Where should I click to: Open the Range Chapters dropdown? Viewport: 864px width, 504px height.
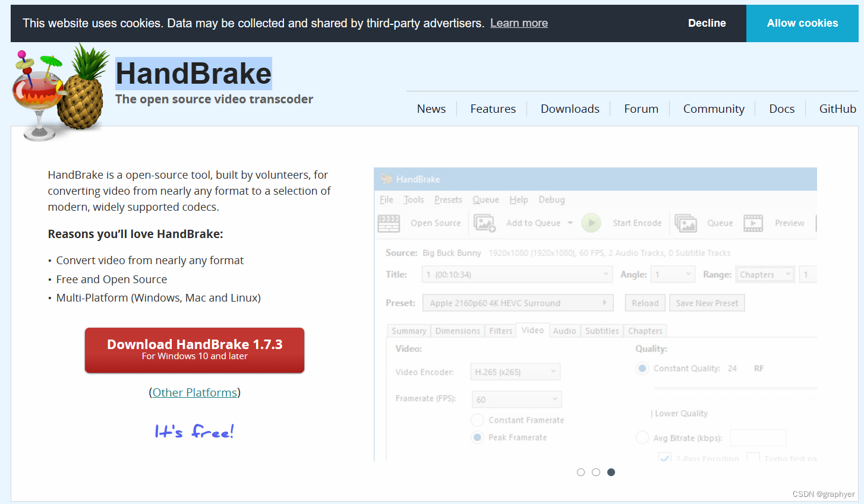[765, 274]
